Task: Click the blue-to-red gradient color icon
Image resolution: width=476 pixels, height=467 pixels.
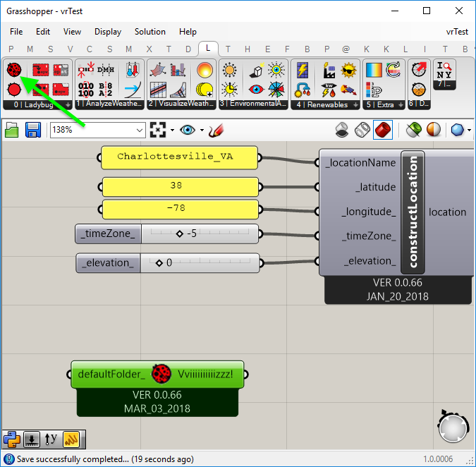Action: tap(374, 70)
